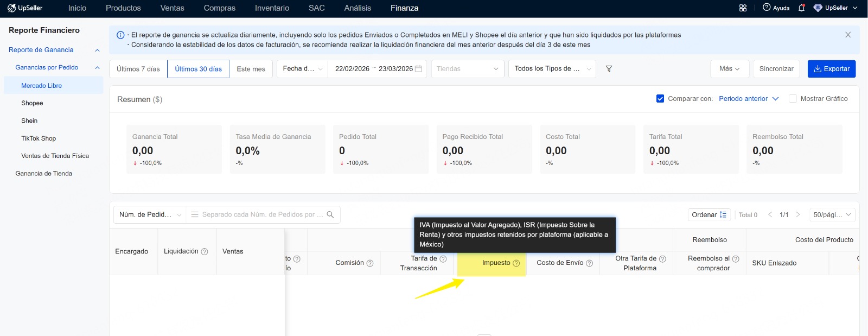Uncheck the Comparar con checkbox

click(x=660, y=99)
